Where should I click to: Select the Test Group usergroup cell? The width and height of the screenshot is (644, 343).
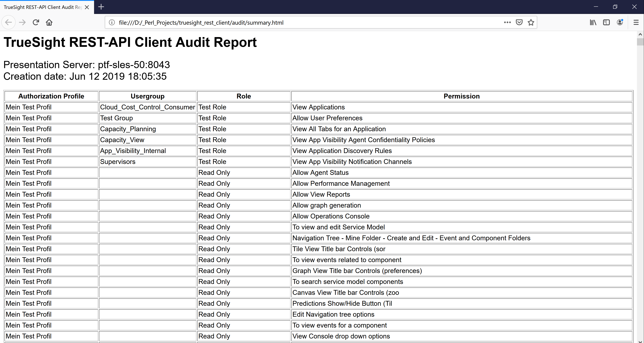click(x=148, y=118)
